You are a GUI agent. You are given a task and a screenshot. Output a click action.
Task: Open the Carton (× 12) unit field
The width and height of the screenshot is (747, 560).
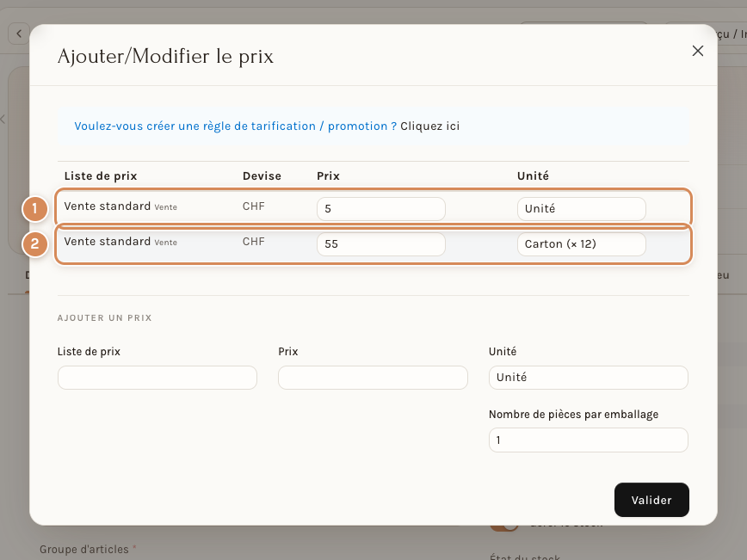pyautogui.click(x=581, y=243)
